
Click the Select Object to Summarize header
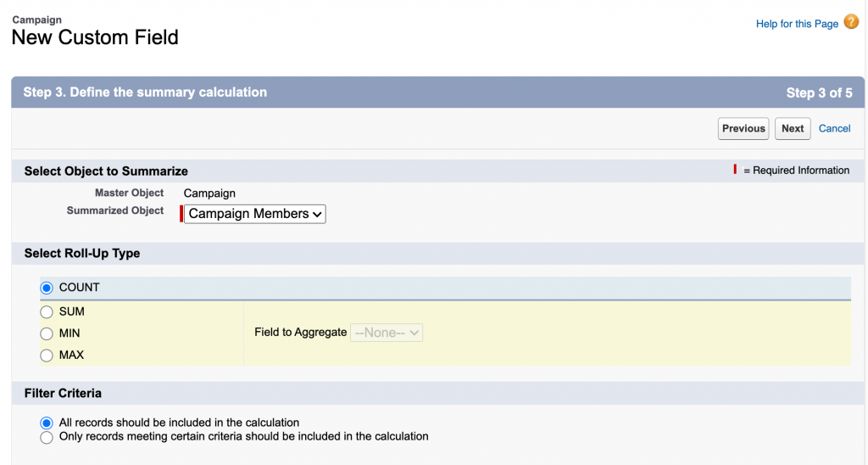coord(106,171)
